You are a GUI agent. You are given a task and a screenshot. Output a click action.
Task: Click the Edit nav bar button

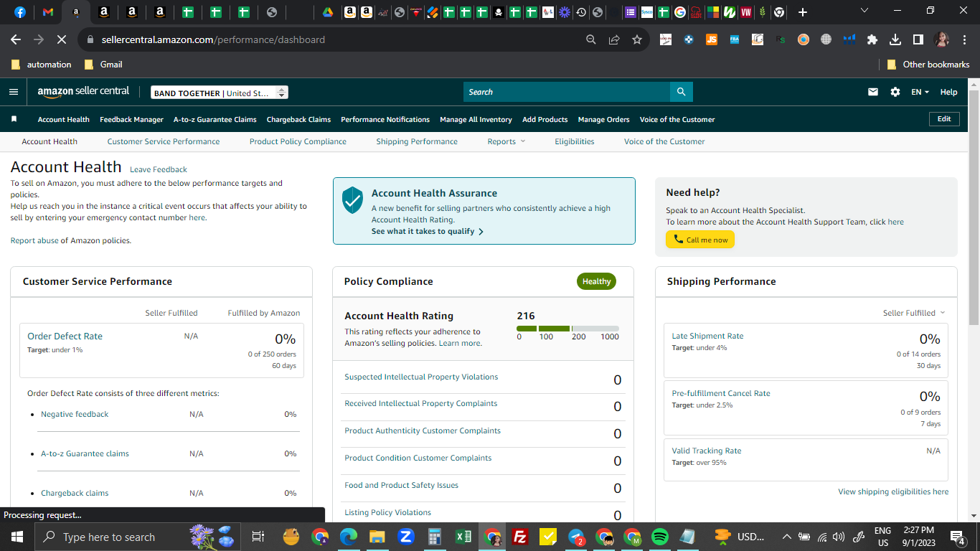(x=944, y=119)
